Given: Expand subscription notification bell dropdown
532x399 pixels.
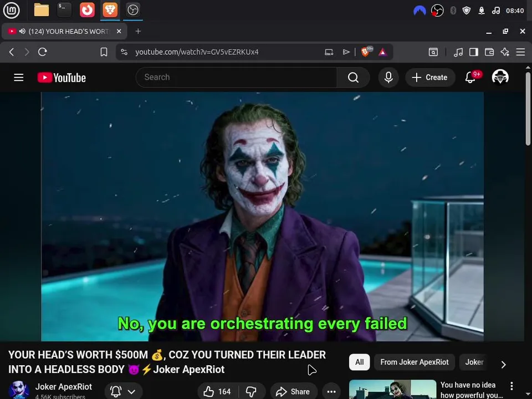Looking at the screenshot, I should (x=123, y=392).
